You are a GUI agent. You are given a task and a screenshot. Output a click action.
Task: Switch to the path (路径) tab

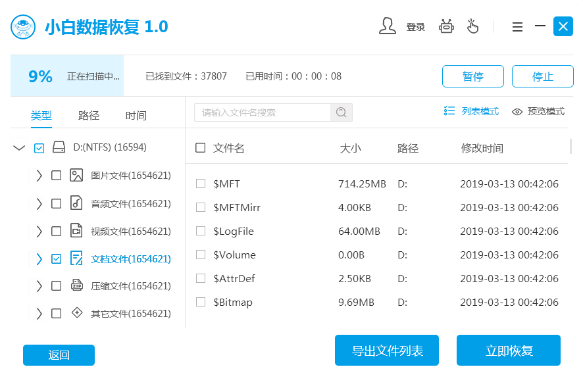pyautogui.click(x=89, y=116)
